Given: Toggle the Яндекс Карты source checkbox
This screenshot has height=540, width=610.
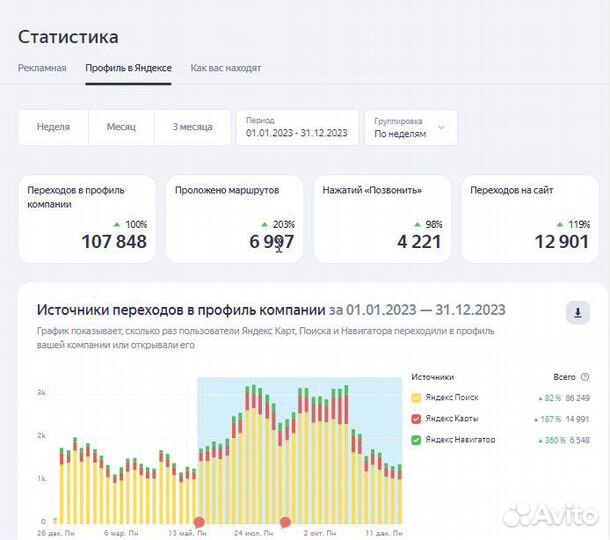Looking at the screenshot, I should click(x=416, y=419).
